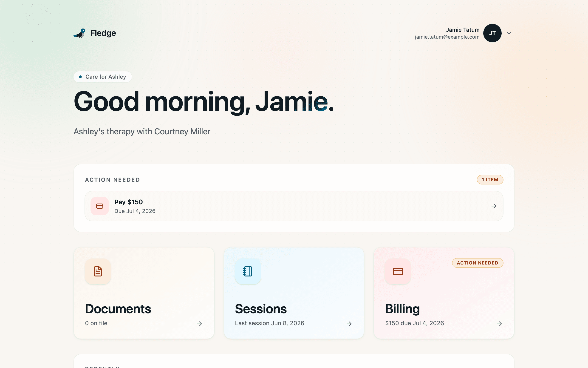Click the ACTION NEEDED badge on Billing
The width and height of the screenshot is (588, 368).
tap(478, 263)
